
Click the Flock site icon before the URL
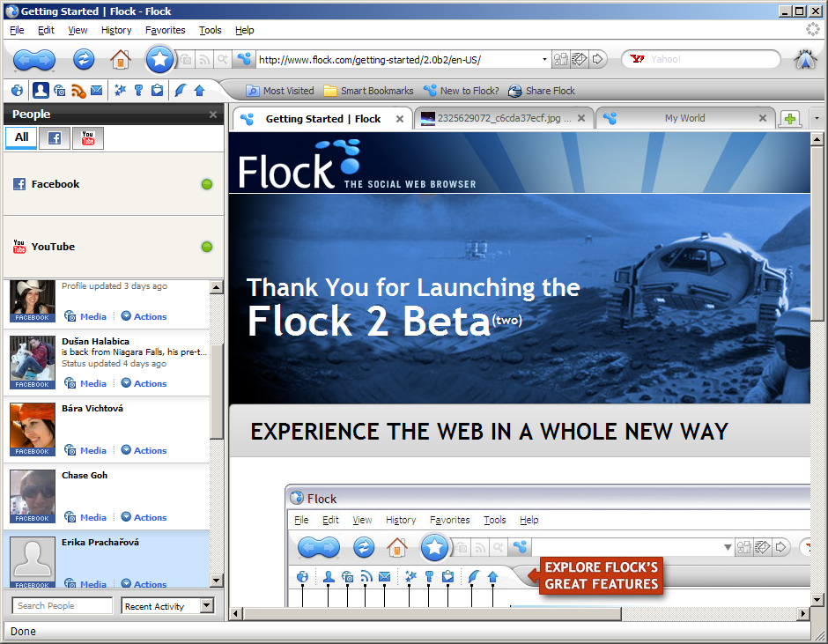coord(244,59)
